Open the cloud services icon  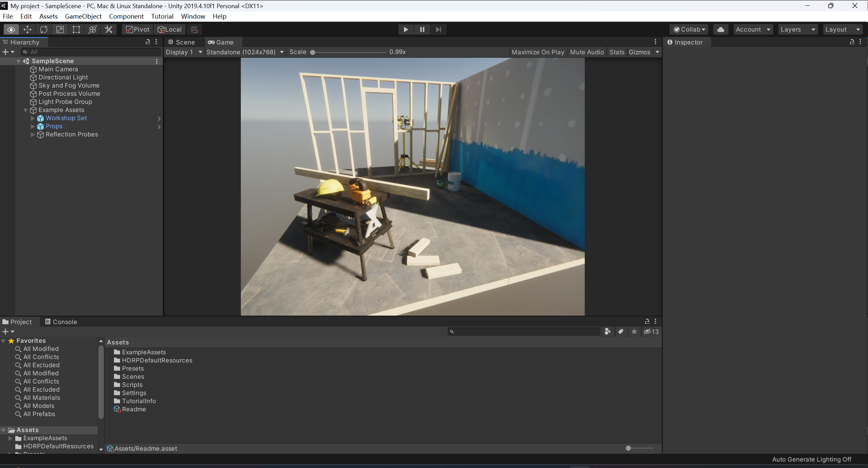coord(720,30)
